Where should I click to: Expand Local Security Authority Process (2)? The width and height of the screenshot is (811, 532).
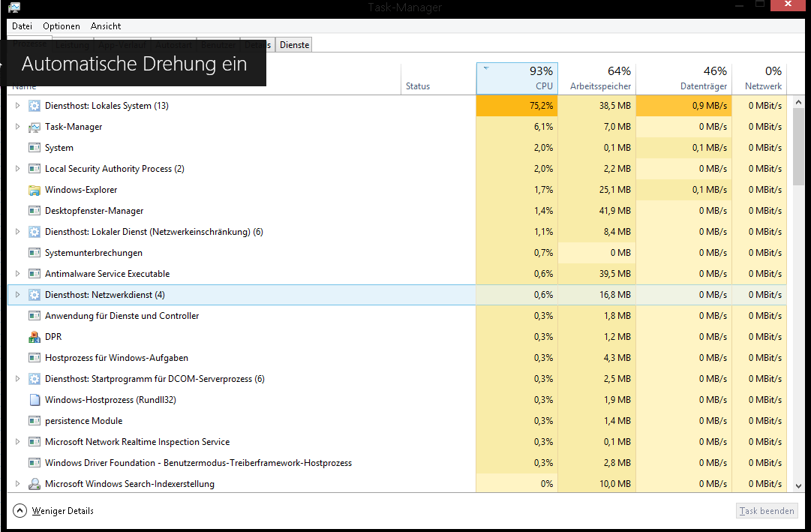coord(17,169)
